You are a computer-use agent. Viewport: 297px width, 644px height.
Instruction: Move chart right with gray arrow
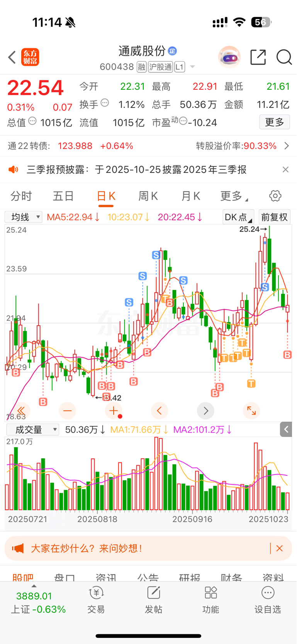(x=205, y=410)
